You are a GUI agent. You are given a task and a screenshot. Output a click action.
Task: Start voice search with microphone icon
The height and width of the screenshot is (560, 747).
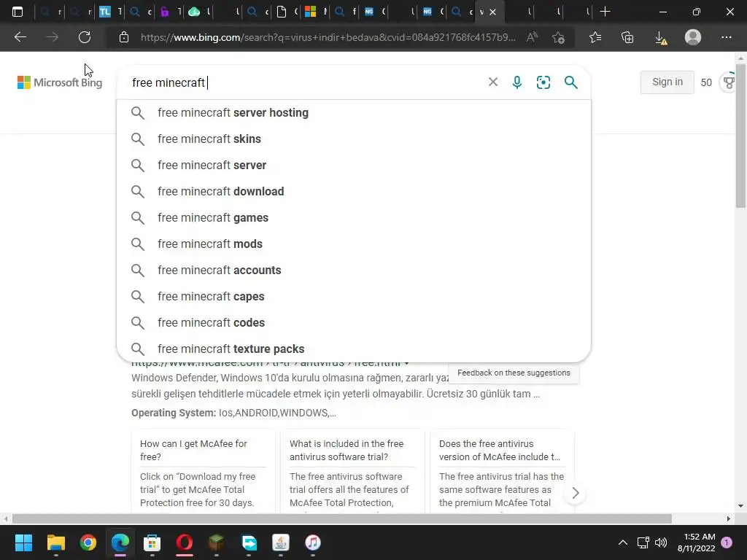coord(517,82)
